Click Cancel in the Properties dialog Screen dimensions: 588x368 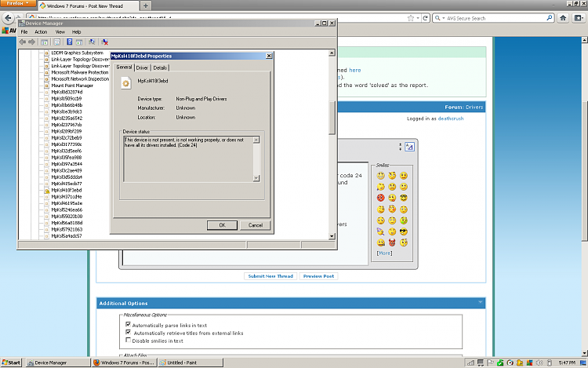coord(256,225)
